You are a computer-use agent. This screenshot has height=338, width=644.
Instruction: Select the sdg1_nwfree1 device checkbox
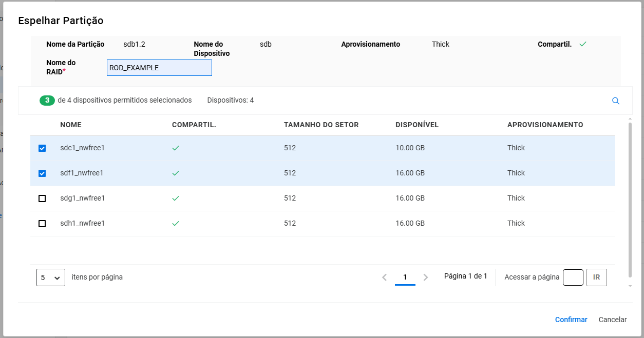click(x=42, y=198)
